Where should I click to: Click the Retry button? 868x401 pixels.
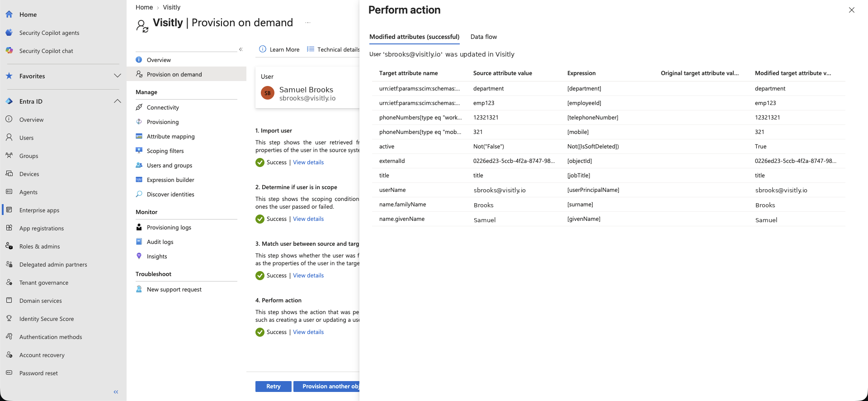click(x=274, y=386)
